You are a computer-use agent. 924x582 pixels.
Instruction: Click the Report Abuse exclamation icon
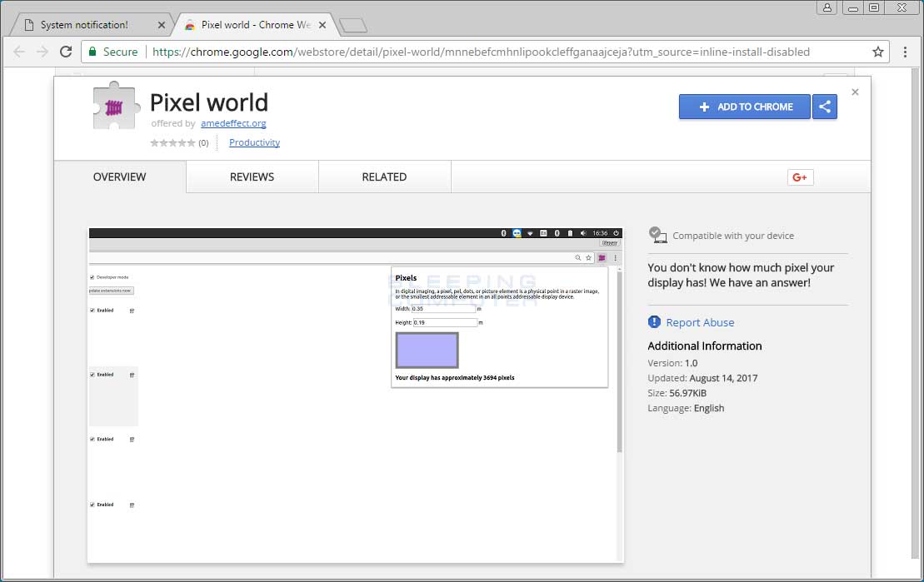[654, 322]
